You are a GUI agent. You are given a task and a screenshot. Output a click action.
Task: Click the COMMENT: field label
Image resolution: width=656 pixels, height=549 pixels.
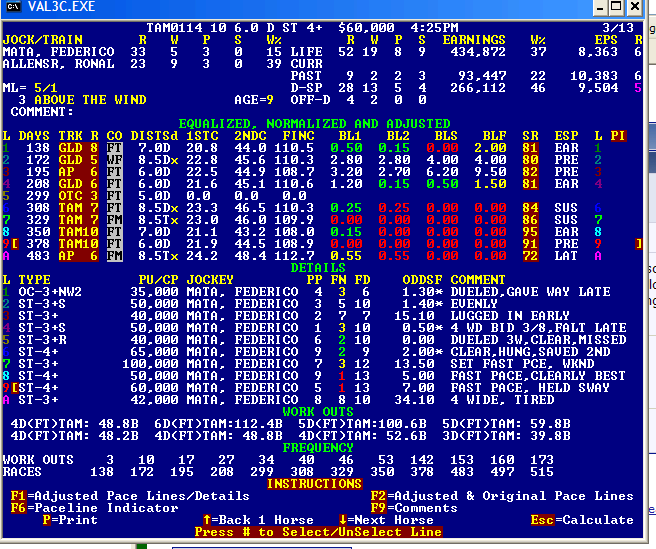(42, 112)
